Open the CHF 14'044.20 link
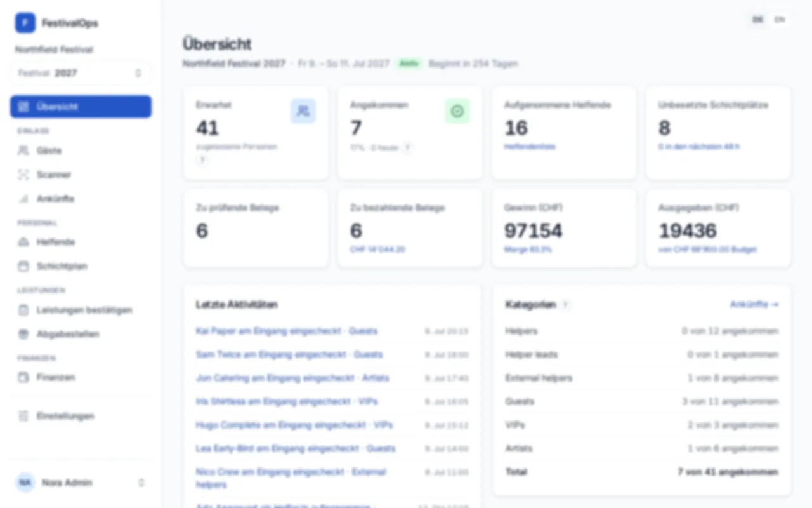812x508 pixels. [377, 250]
